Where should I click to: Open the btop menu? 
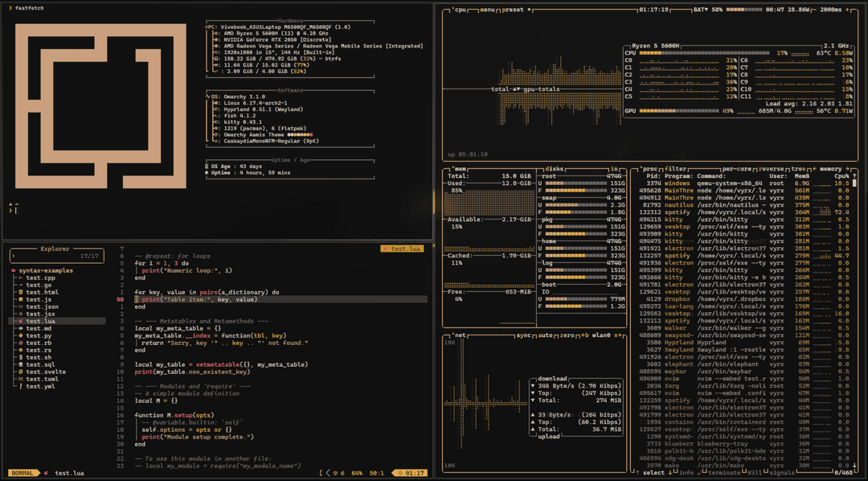click(x=488, y=8)
